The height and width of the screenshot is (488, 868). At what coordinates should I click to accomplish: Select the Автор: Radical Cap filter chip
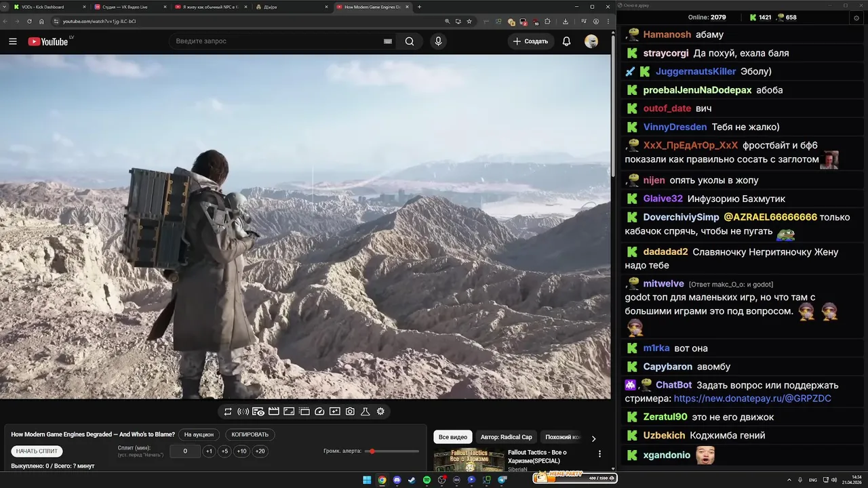(507, 437)
